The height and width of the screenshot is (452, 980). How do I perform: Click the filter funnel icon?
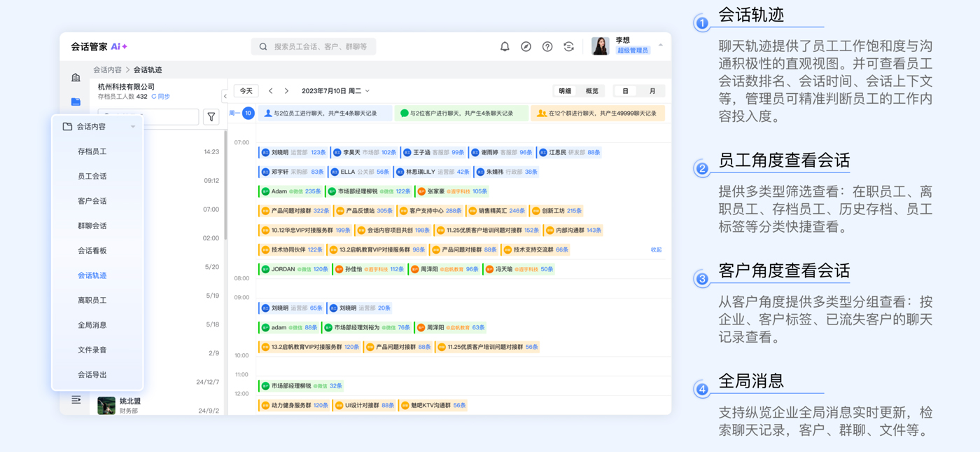[211, 117]
